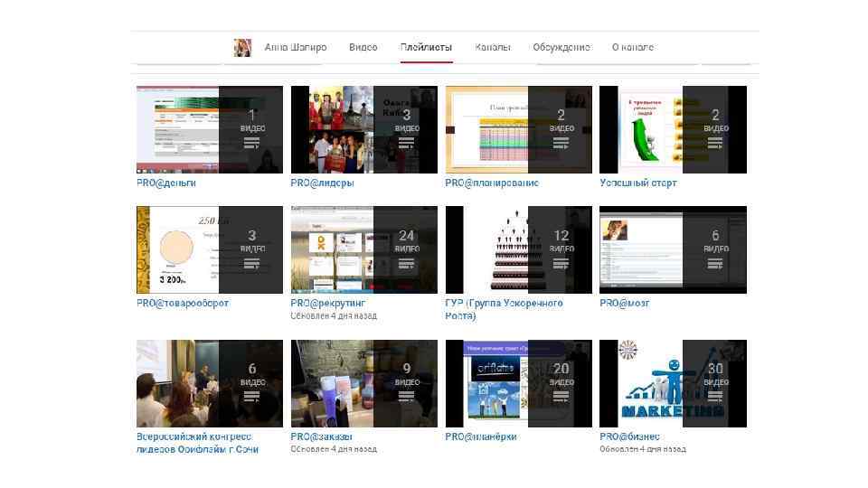Click '30 видео' count on PRO@бизнес

[x=716, y=374]
